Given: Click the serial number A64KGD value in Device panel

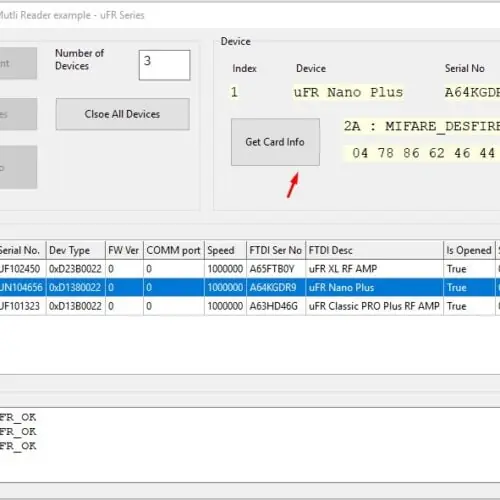Looking at the screenshot, I should 472,92.
